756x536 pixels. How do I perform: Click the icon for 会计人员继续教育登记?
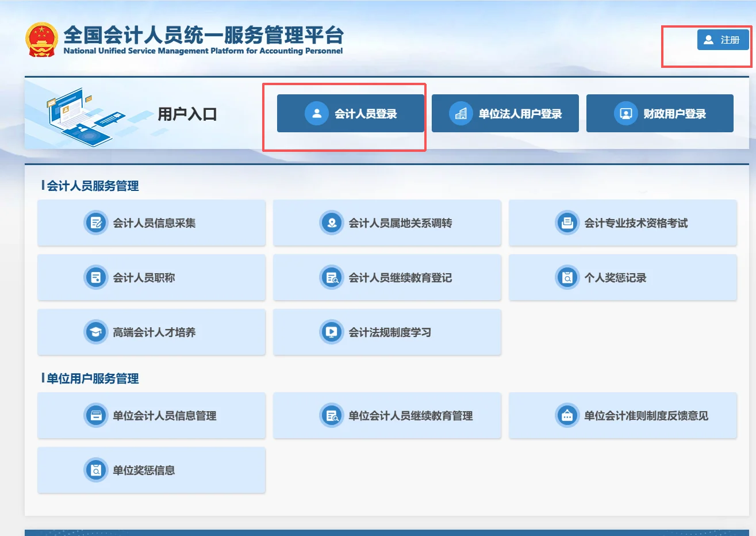point(332,277)
